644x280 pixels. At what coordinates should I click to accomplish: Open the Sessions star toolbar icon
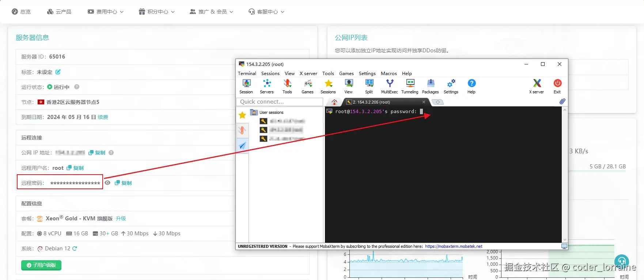point(328,86)
